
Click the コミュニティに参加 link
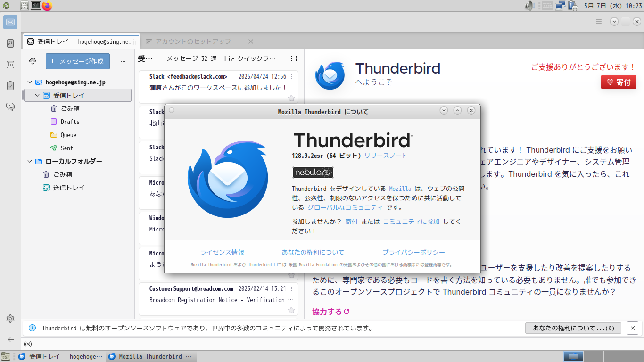(411, 222)
